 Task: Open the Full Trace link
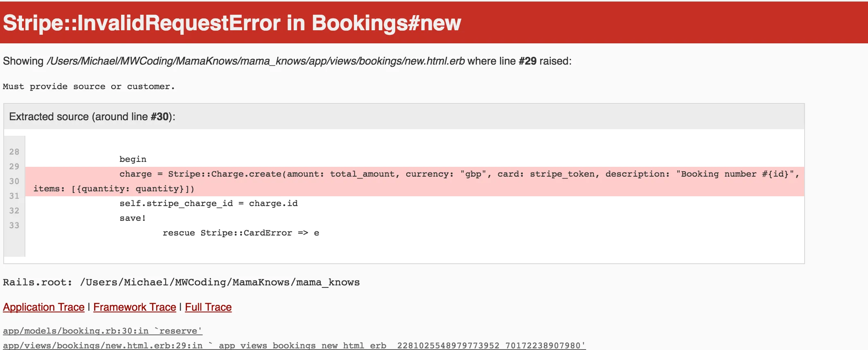pos(208,307)
